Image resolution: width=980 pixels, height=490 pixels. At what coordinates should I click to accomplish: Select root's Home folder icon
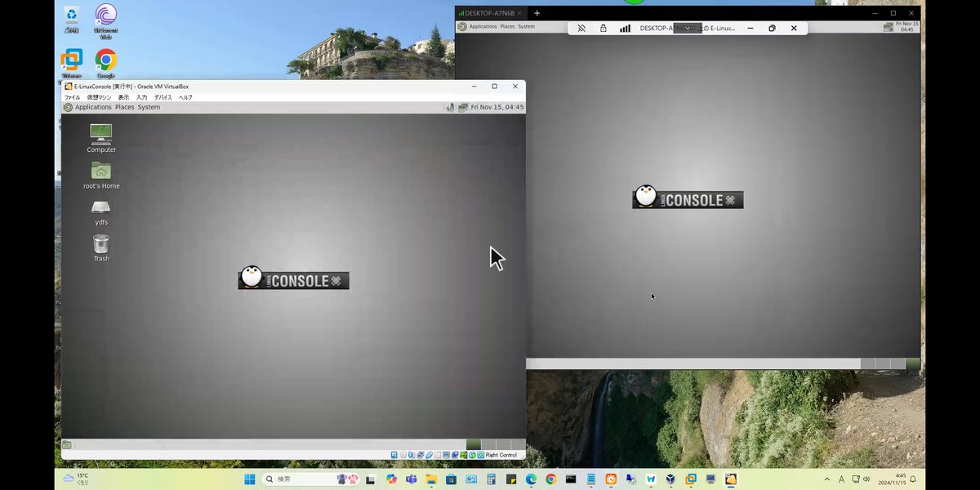click(x=101, y=175)
